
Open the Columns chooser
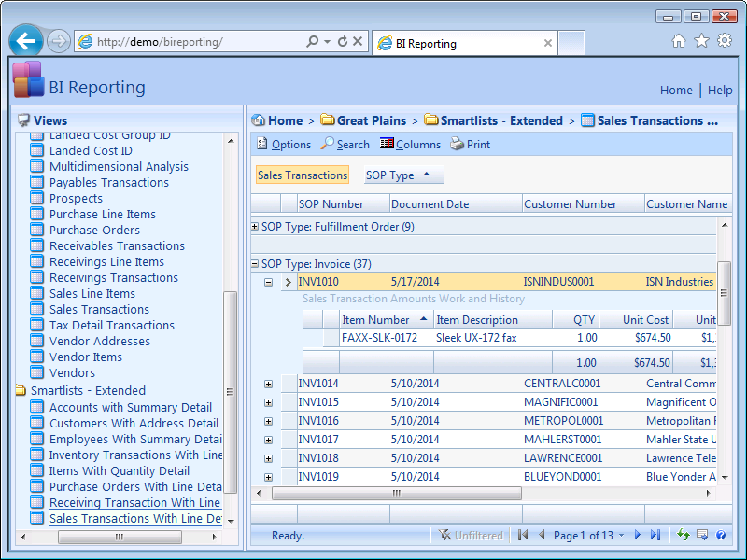click(410, 145)
